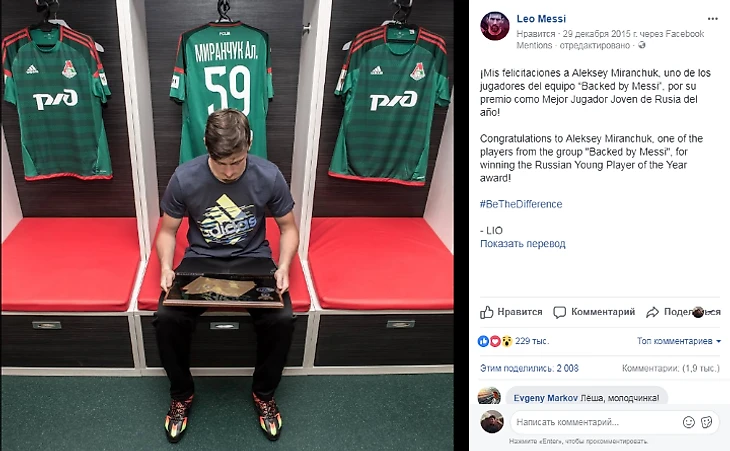The height and width of the screenshot is (451, 730).
Task: Click the thumbs-up Like icon
Action: (x=487, y=312)
